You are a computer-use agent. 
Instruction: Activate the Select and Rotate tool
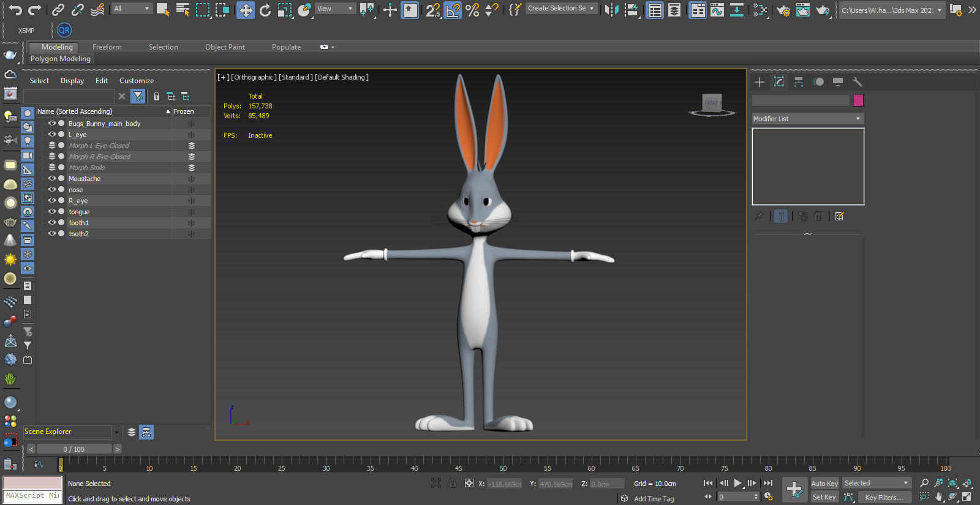265,10
